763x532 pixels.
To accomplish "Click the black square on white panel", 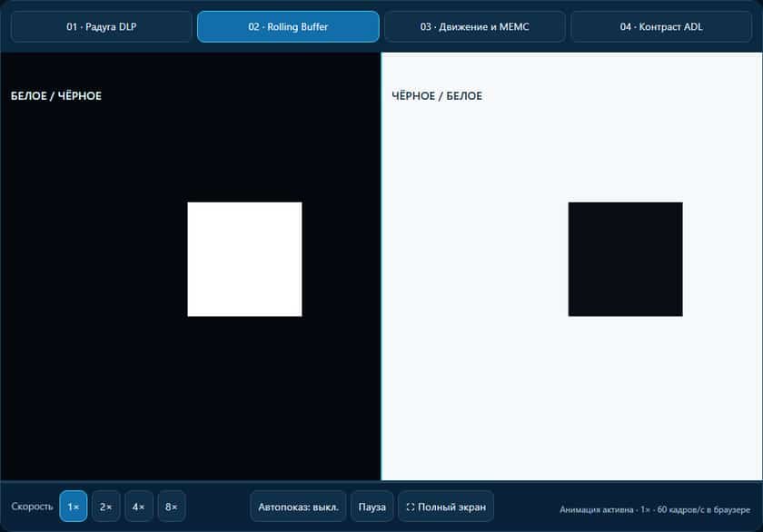I will tap(625, 260).
